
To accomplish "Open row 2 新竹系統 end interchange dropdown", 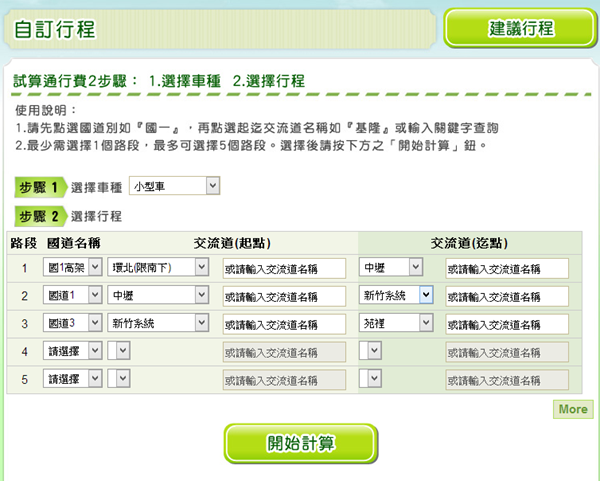I will click(x=396, y=295).
